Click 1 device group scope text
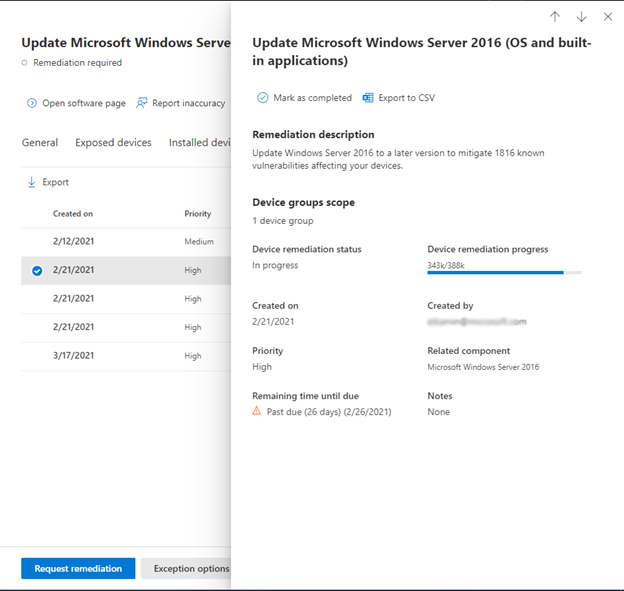624x591 pixels. [x=283, y=221]
